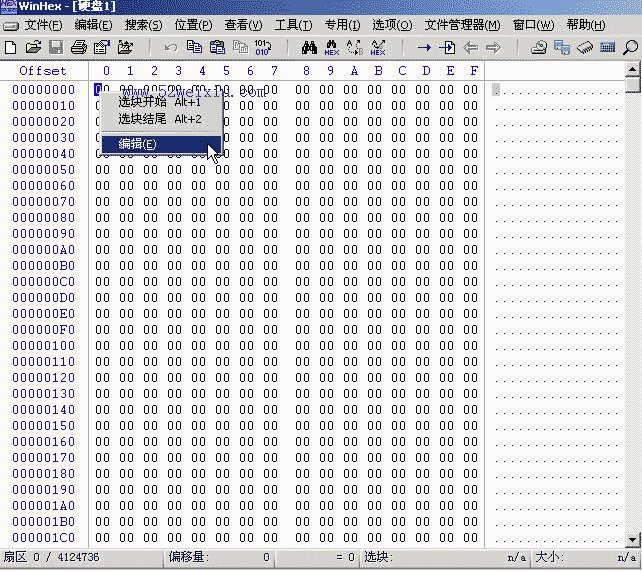This screenshot has height=572, width=642.
Task: Open file using the folder icon
Action: 33,47
